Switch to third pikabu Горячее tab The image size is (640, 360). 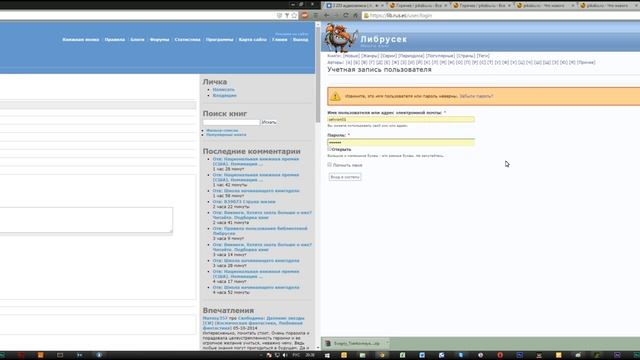pos(481,5)
